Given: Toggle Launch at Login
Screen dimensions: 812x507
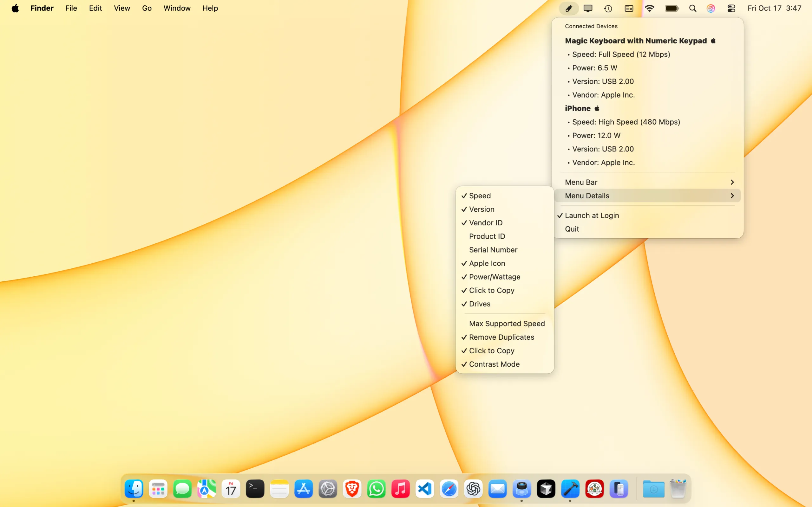Looking at the screenshot, I should [x=592, y=215].
